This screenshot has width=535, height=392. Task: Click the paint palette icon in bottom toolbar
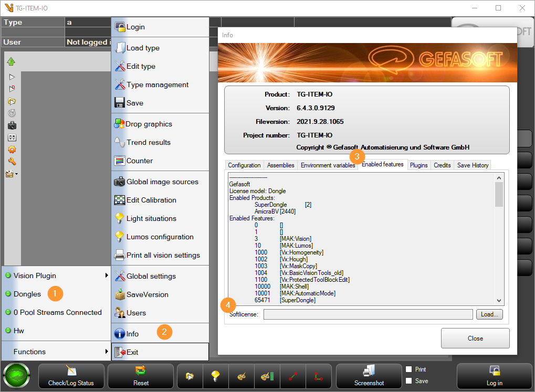(x=241, y=376)
